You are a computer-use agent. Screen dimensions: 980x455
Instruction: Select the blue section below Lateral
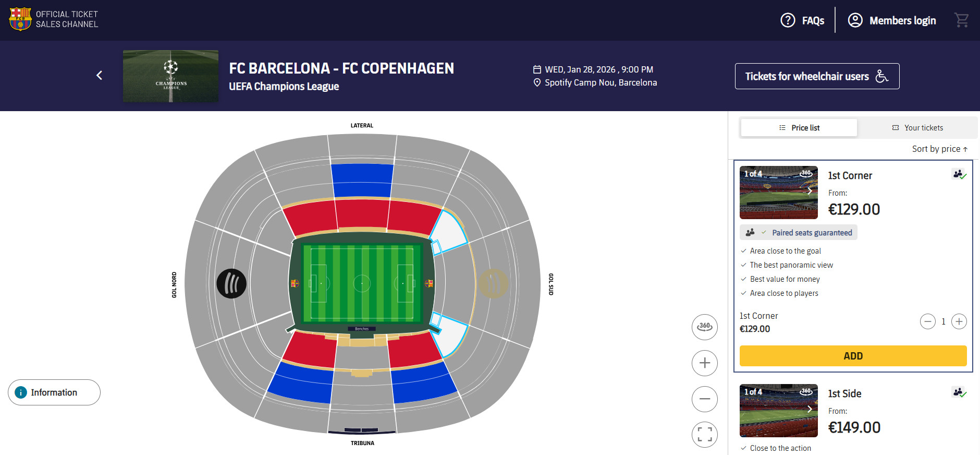point(362,181)
